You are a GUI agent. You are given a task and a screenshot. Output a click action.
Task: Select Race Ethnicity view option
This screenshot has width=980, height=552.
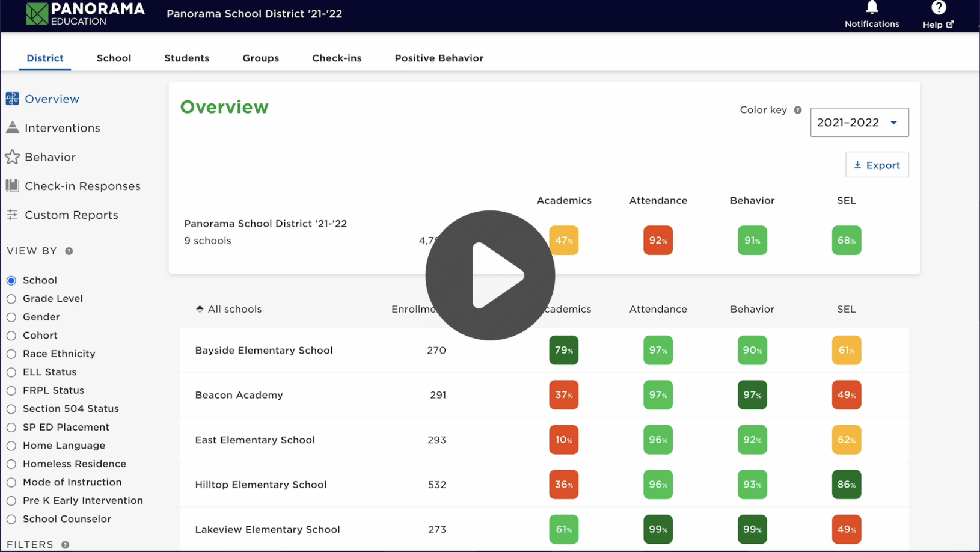[11, 354]
